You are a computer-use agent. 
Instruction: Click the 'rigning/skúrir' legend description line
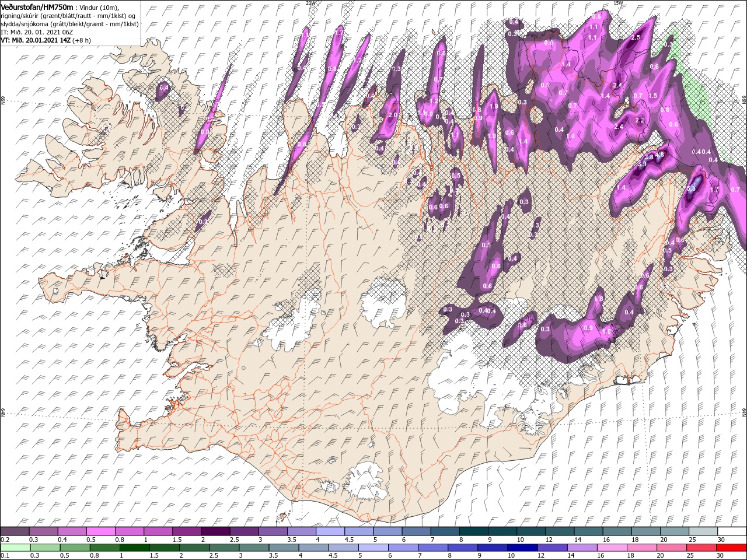68,15
